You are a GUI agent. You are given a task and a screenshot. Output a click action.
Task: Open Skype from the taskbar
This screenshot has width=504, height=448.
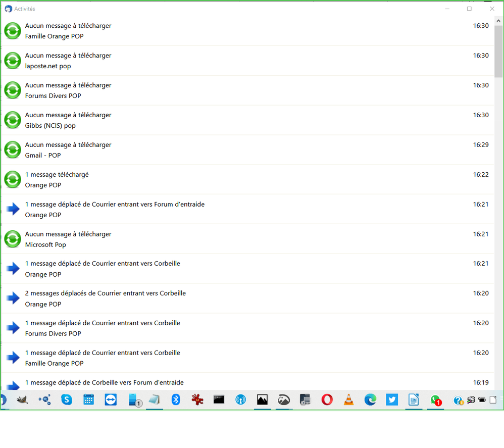coord(67,400)
